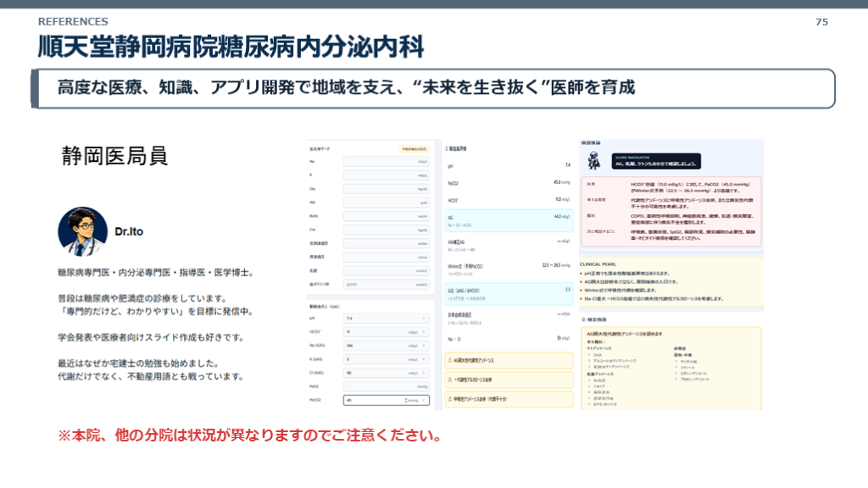Click the Guide Navigator message bubble
This screenshot has width=868, height=488.
tap(656, 161)
